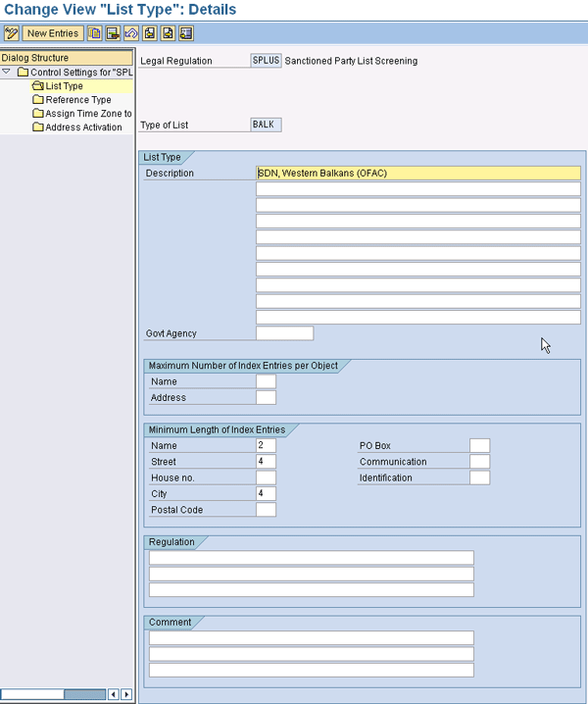
Task: Click the Undo Change arrow icon
Action: tap(130, 33)
